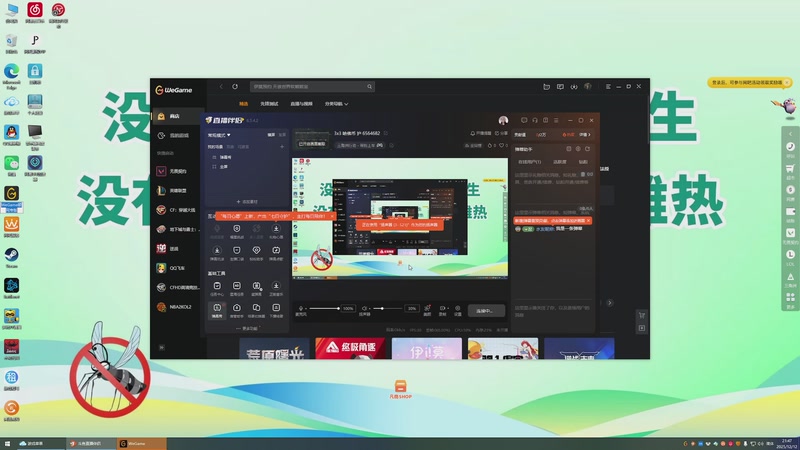This screenshot has width=800, height=450.
Task: Mute the microphone icon
Action: [301, 308]
